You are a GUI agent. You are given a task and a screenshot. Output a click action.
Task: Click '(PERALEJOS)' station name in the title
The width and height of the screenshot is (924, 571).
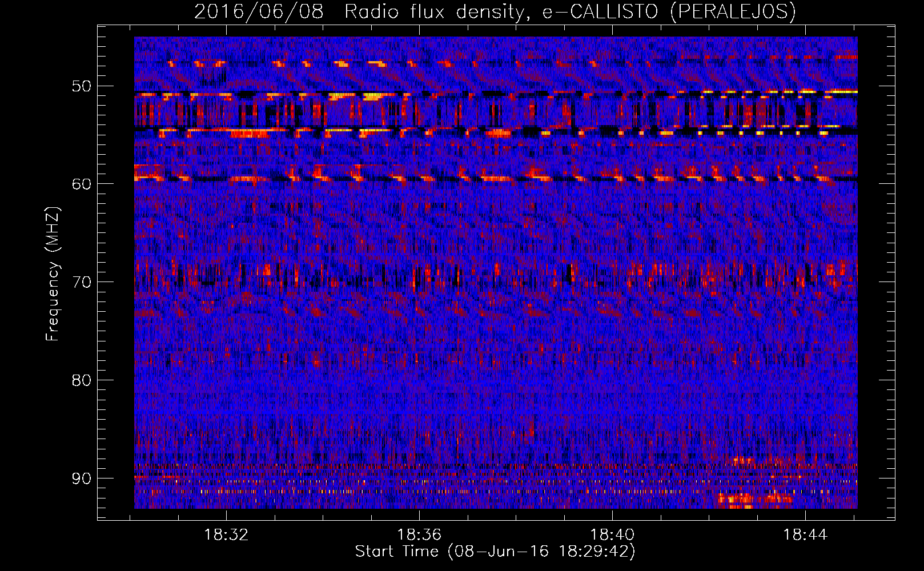click(733, 11)
